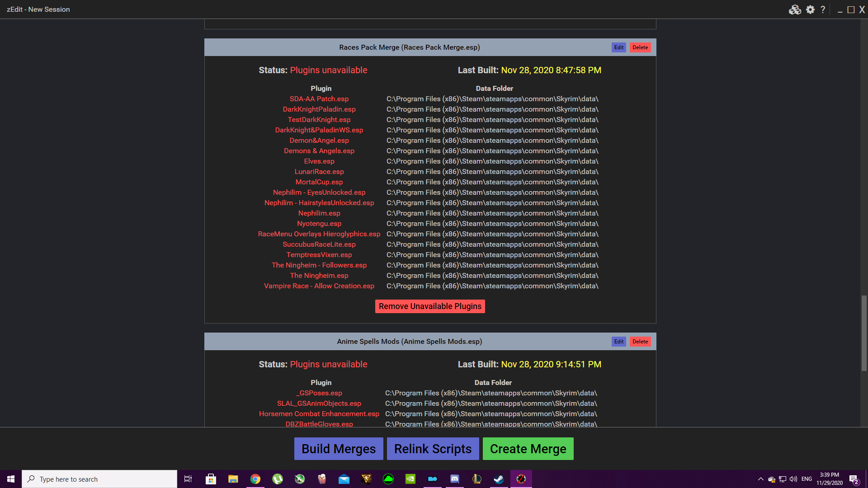This screenshot has width=868, height=488.
Task: Select Horsemen Combat Enhancement.esp plugin
Action: click(319, 414)
